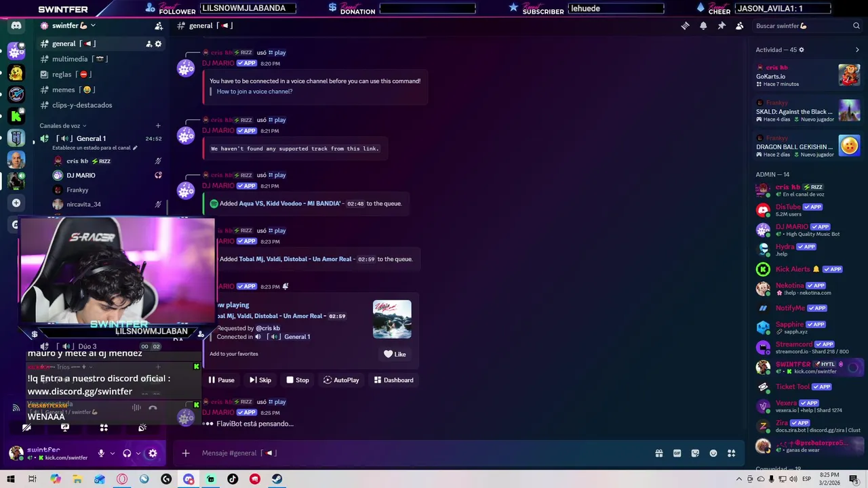Toggle camera in voice controls

click(x=26, y=428)
